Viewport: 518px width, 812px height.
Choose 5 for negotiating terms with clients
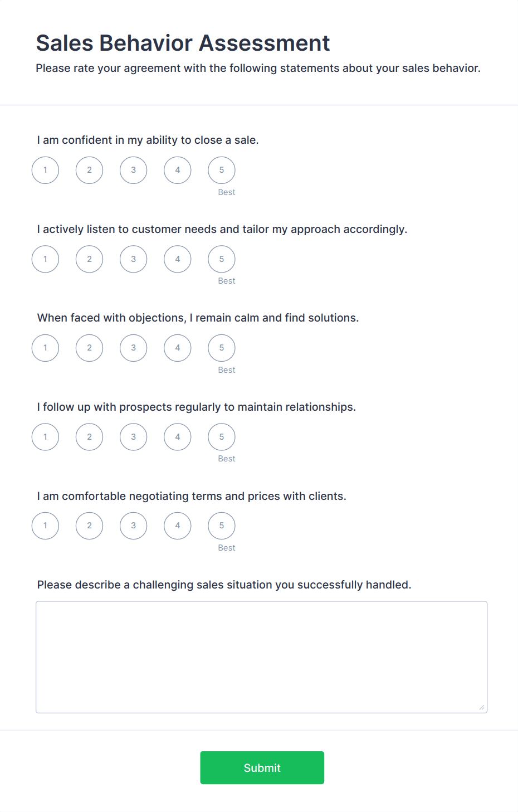[x=222, y=526]
